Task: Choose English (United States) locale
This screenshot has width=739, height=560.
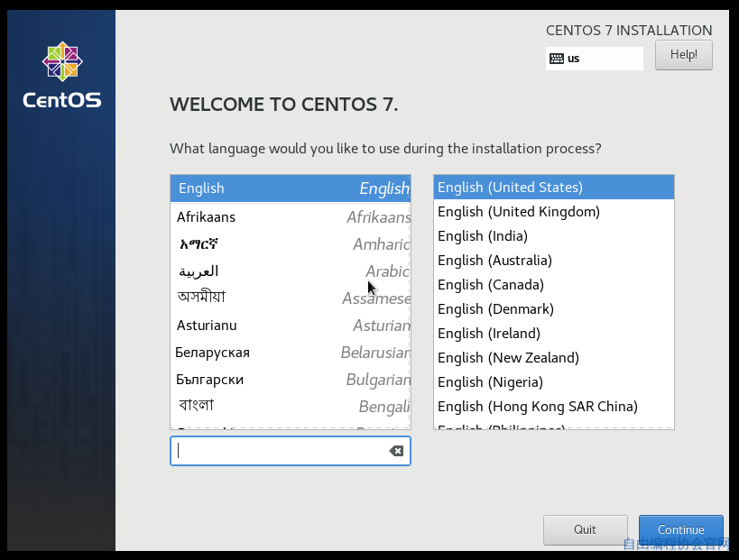Action: (x=554, y=188)
